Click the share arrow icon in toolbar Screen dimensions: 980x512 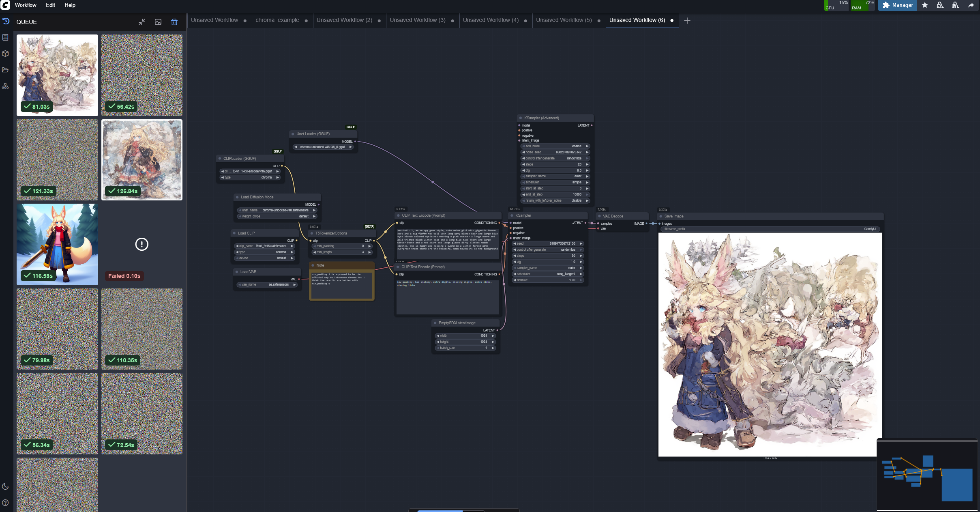(971, 5)
